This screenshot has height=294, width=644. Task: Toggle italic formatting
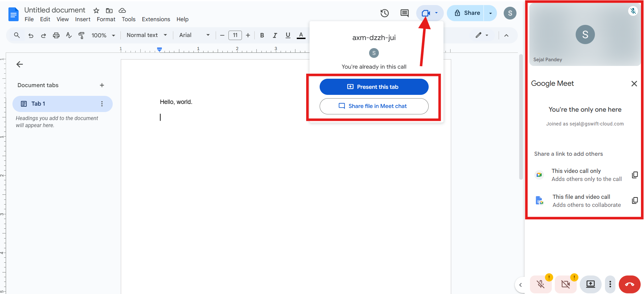[275, 35]
